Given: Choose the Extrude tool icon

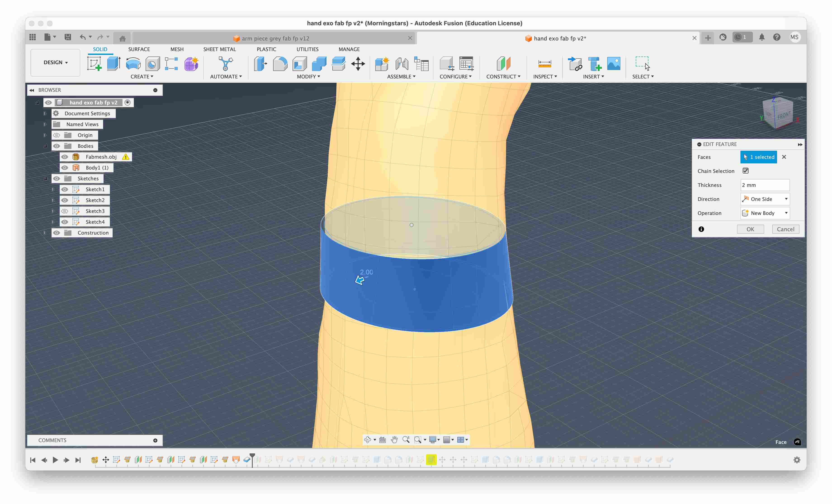Looking at the screenshot, I should coord(114,64).
